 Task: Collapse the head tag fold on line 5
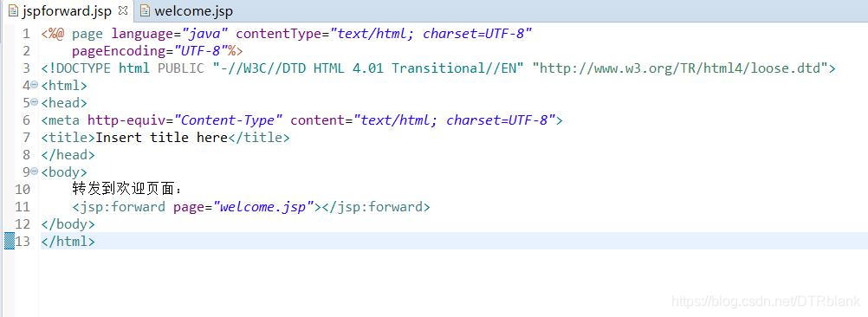(35, 102)
